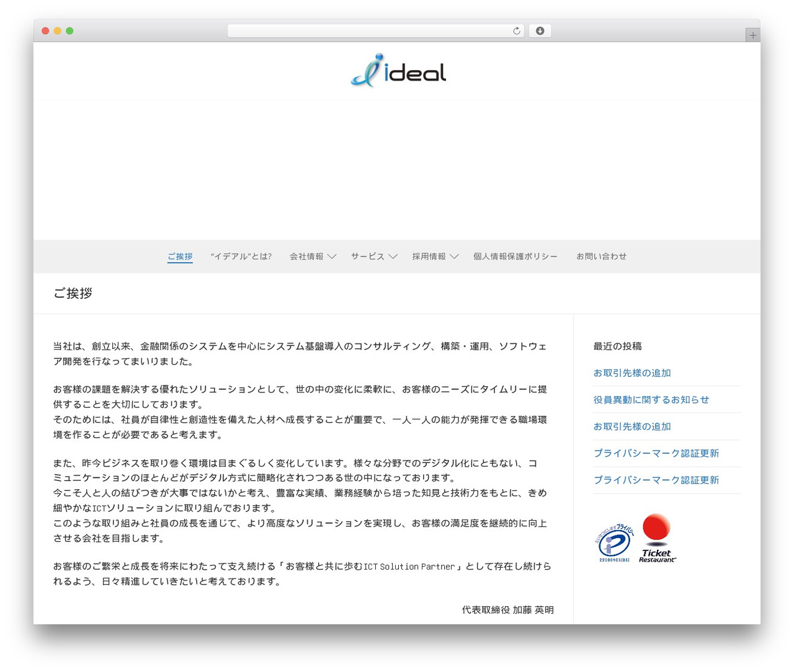Click the ご挨拶 page heading
This screenshot has height=672, width=794.
point(73,293)
